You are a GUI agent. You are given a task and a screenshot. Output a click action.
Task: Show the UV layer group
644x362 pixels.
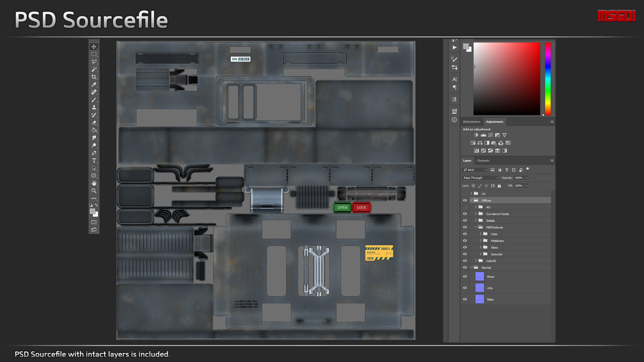[x=465, y=194]
